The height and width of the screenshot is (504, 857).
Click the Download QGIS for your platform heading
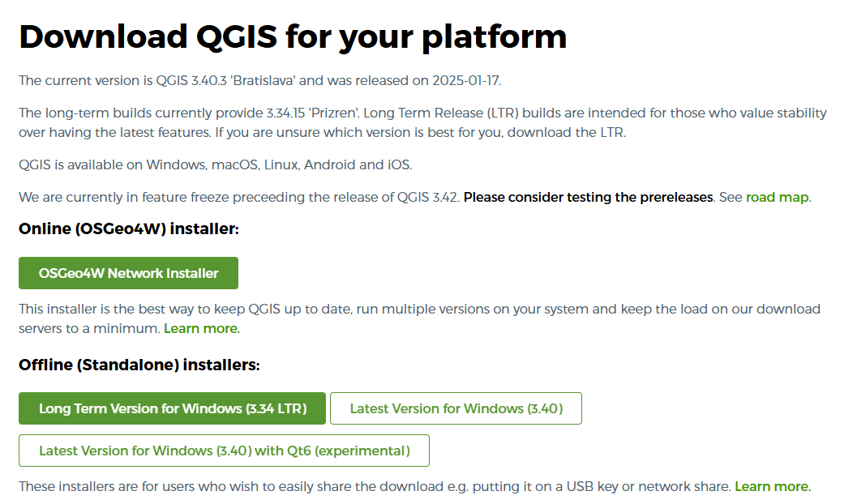pos(293,36)
